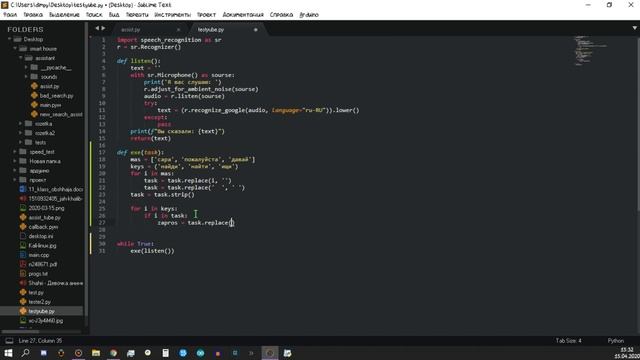
Task: Open the xc-23y4440.jpg image file
Action: (x=46, y=320)
